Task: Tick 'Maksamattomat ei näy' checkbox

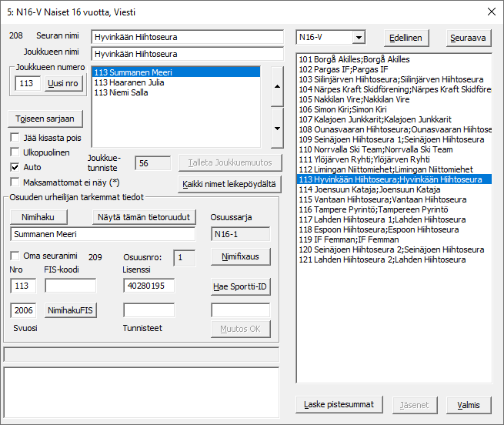Action: coord(15,182)
